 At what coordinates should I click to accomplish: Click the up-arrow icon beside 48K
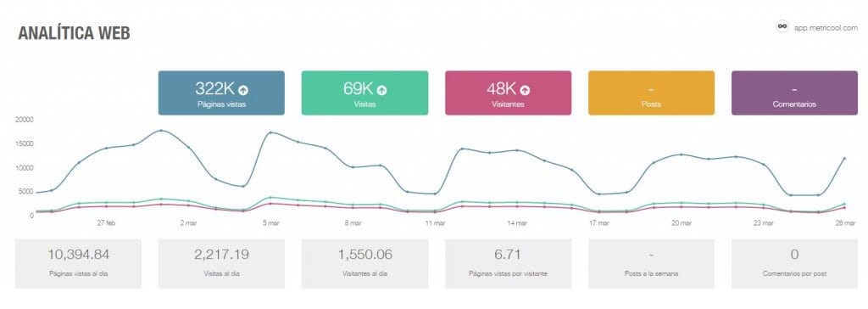[x=525, y=89]
